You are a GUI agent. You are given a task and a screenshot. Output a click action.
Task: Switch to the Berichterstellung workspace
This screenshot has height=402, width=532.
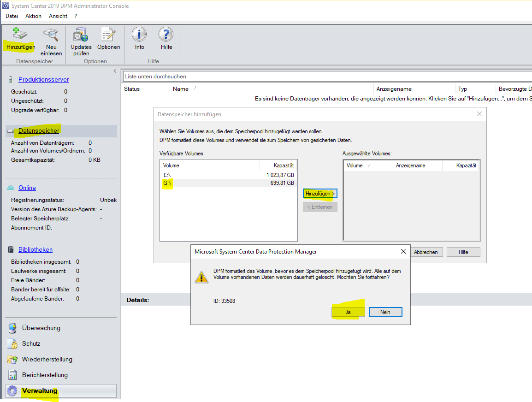(45, 374)
